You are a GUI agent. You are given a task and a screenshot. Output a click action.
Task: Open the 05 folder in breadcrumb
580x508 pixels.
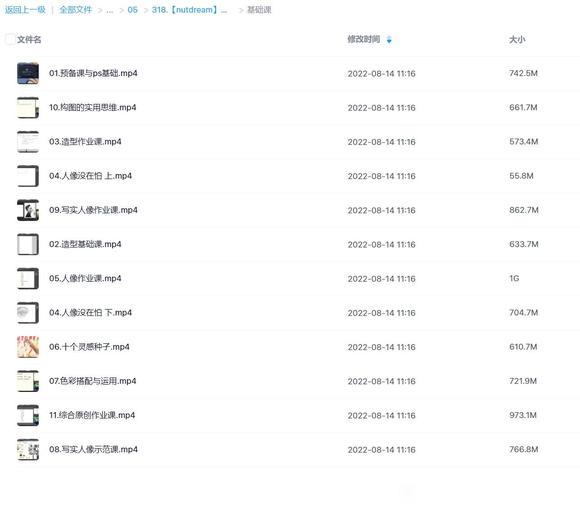[x=132, y=10]
